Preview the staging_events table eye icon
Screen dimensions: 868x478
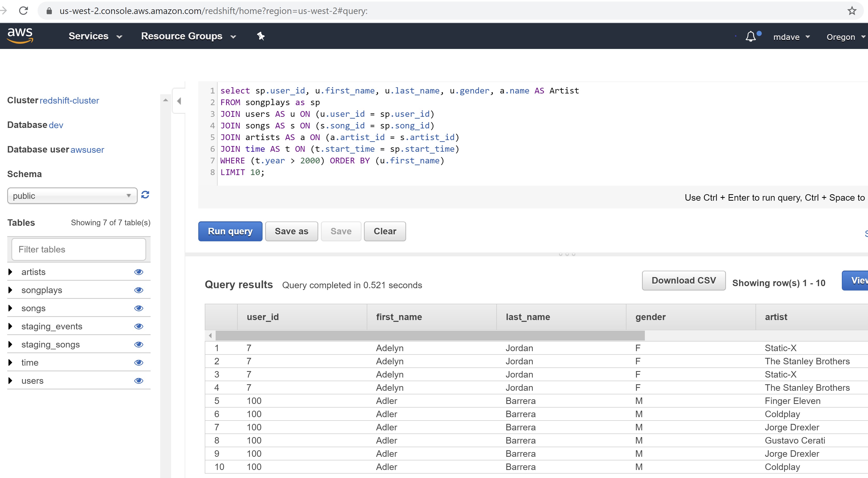[139, 327]
